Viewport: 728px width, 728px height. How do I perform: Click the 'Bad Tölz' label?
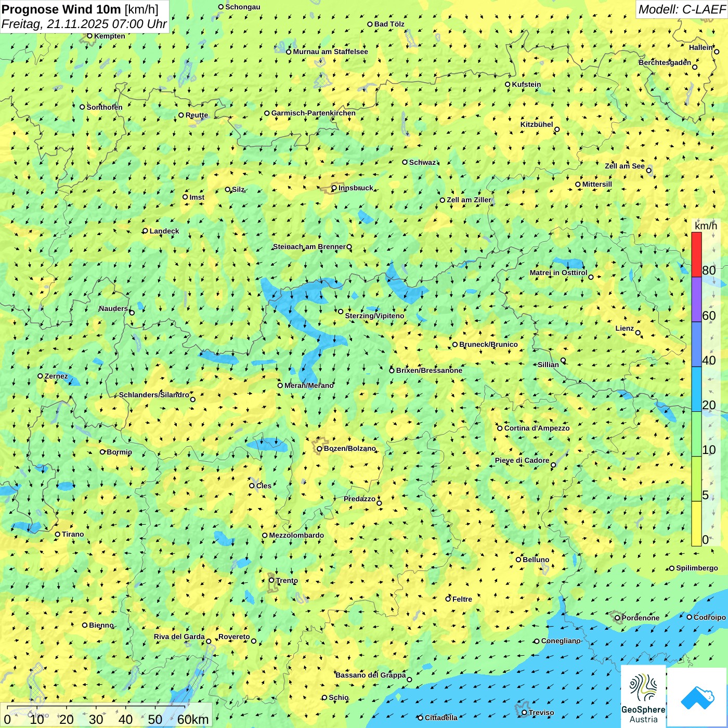(389, 24)
